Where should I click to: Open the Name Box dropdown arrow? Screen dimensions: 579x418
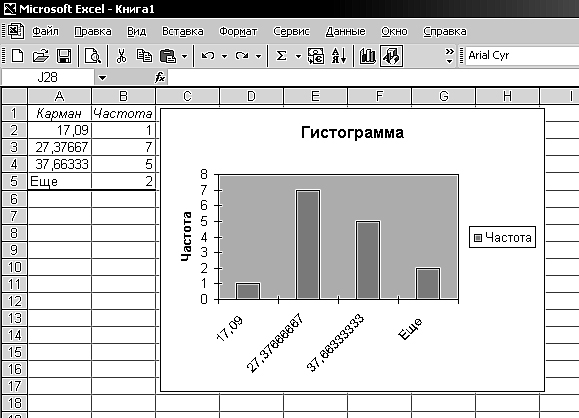[102, 78]
